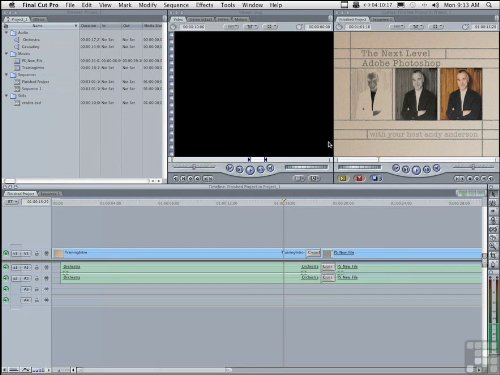Select the Slip tool in tool palette
This screenshot has width=500, height=375.
click(493, 229)
